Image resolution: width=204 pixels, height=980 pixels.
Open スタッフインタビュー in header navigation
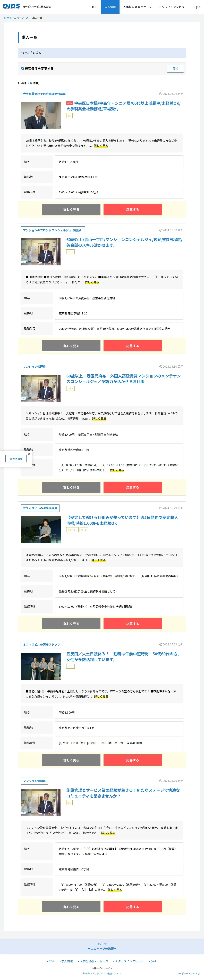click(x=173, y=7)
